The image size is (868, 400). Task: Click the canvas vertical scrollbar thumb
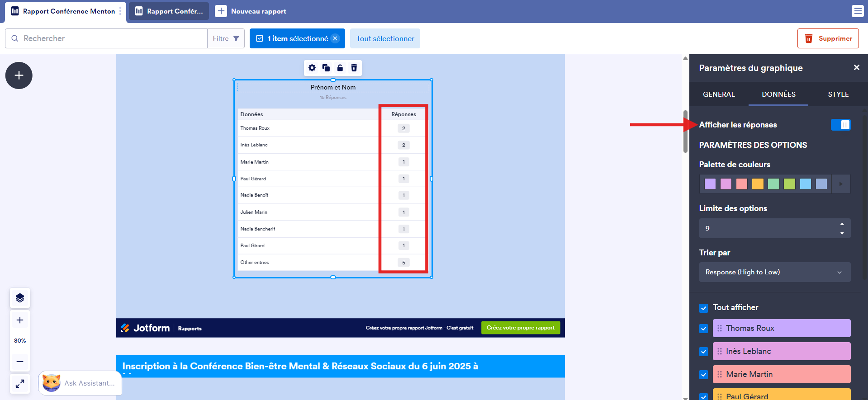click(685, 131)
